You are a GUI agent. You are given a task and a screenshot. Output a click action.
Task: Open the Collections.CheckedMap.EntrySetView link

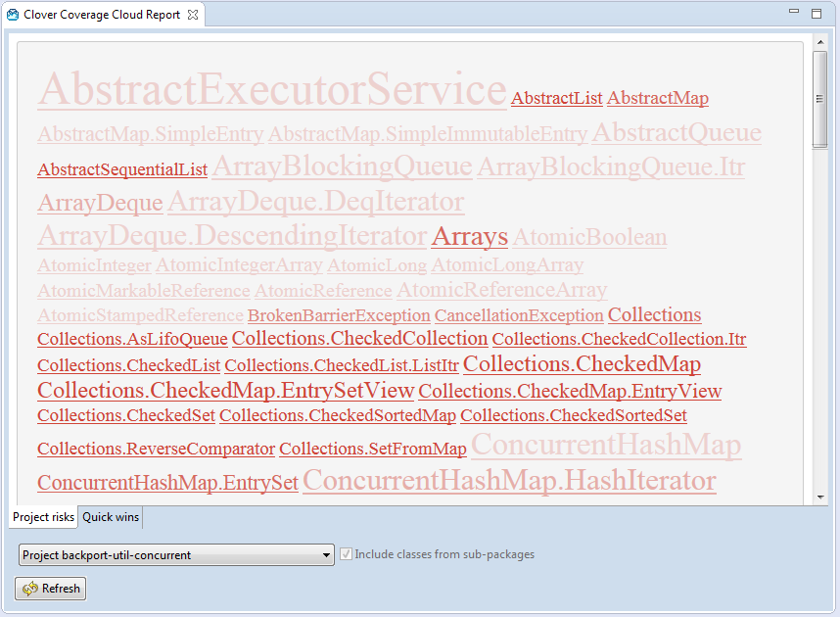[x=225, y=390]
